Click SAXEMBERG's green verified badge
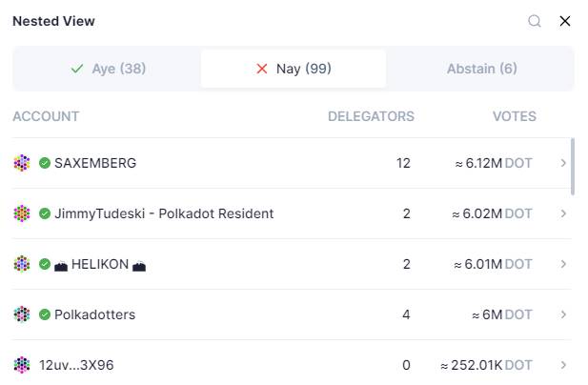Image resolution: width=588 pixels, height=385 pixels. [x=45, y=163]
